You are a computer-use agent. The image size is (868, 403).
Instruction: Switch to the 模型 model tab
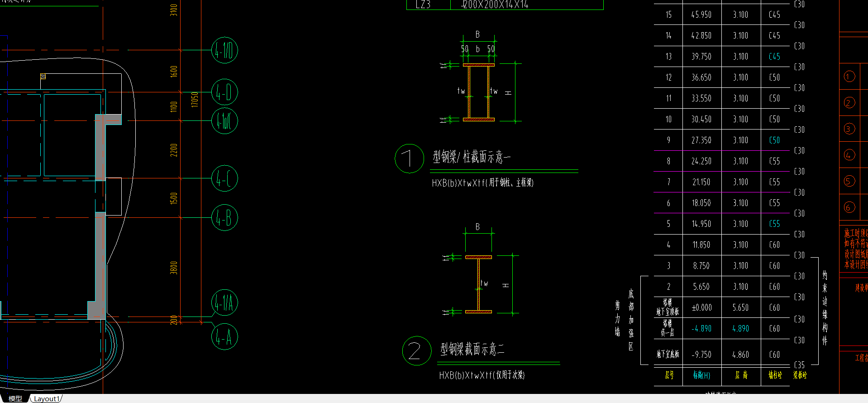point(15,398)
